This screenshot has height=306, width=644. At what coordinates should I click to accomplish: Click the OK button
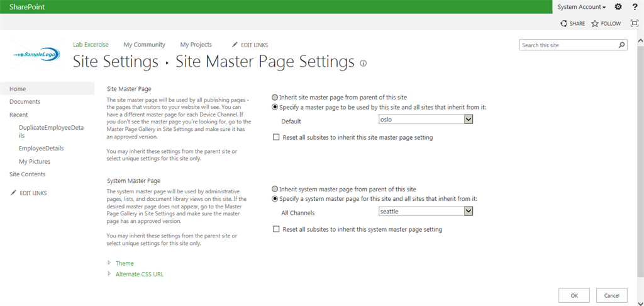pyautogui.click(x=574, y=295)
